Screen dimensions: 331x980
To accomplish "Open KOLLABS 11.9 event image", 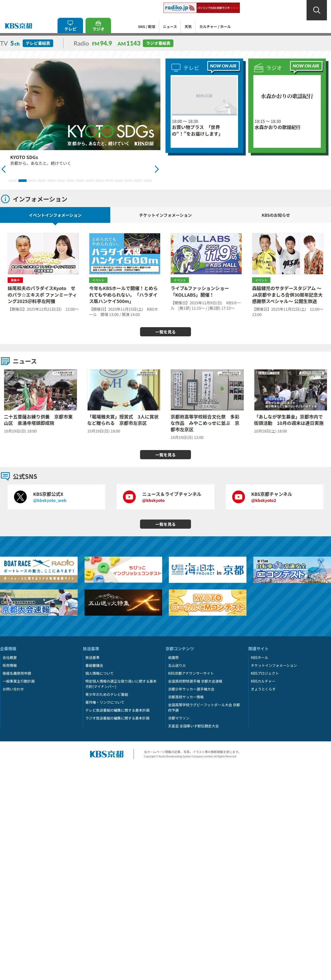I will click(x=206, y=254).
